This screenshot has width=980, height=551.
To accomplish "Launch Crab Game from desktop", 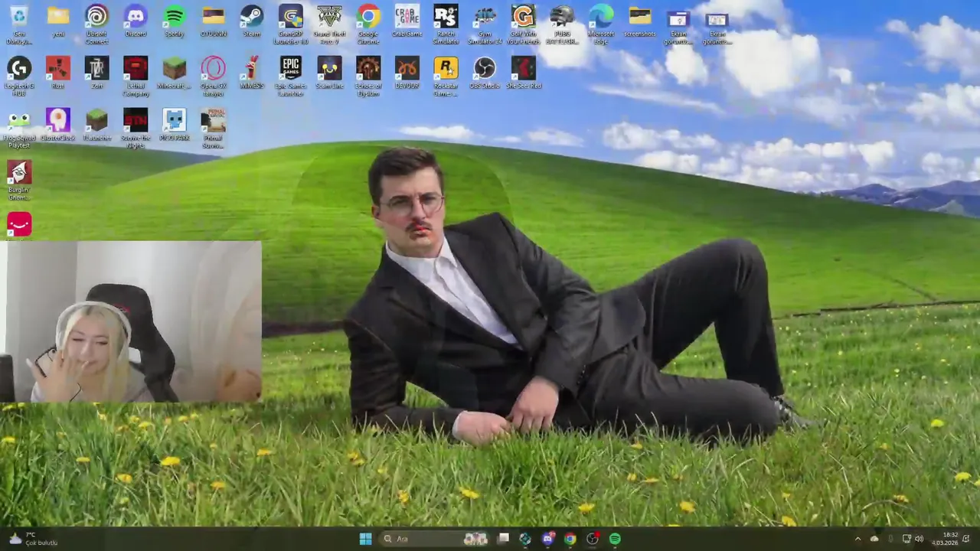I will click(407, 21).
